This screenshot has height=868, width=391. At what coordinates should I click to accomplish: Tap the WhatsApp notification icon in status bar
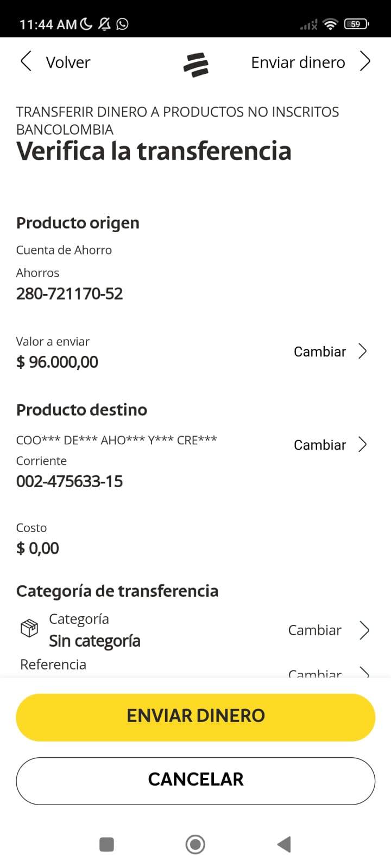tap(123, 24)
